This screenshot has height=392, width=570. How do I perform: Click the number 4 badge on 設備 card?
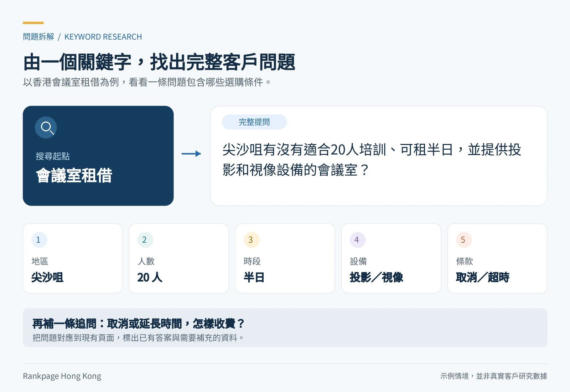point(357,240)
